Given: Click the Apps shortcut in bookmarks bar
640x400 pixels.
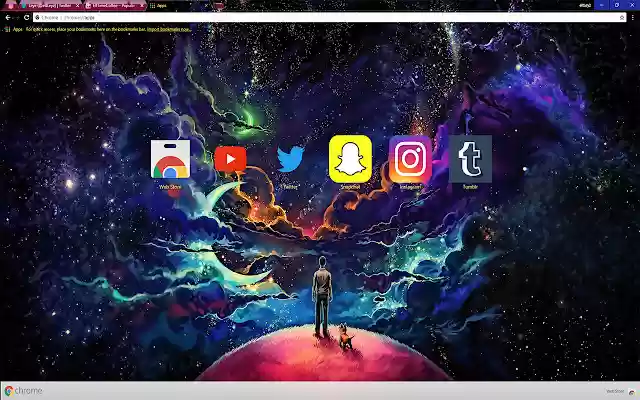Looking at the screenshot, I should pos(13,29).
